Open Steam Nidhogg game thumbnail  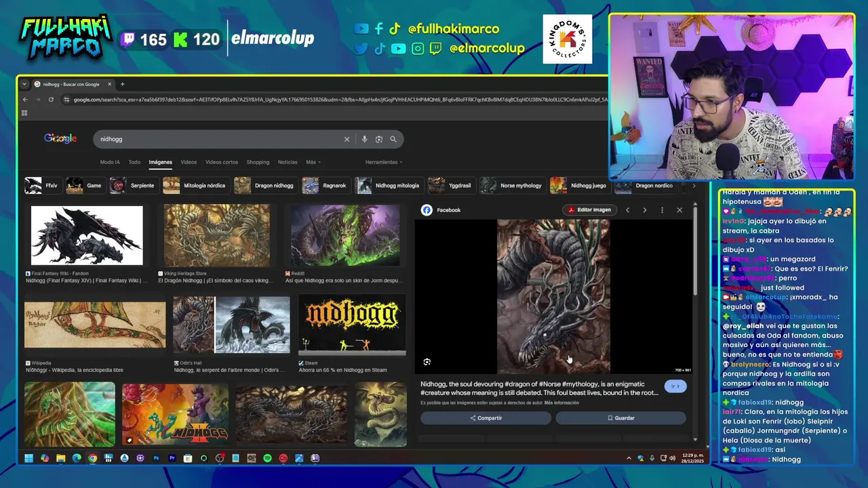[352, 325]
